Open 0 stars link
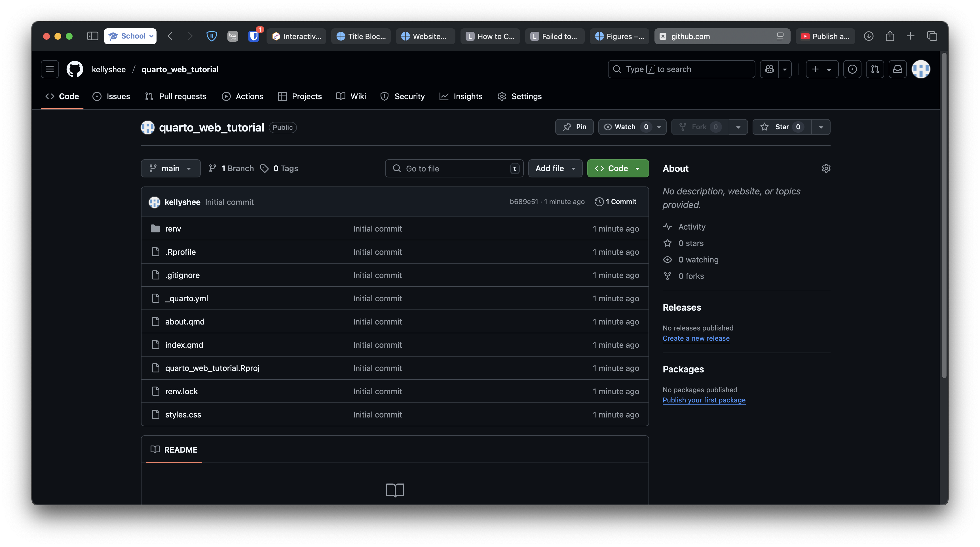The width and height of the screenshot is (980, 547). [x=691, y=243]
